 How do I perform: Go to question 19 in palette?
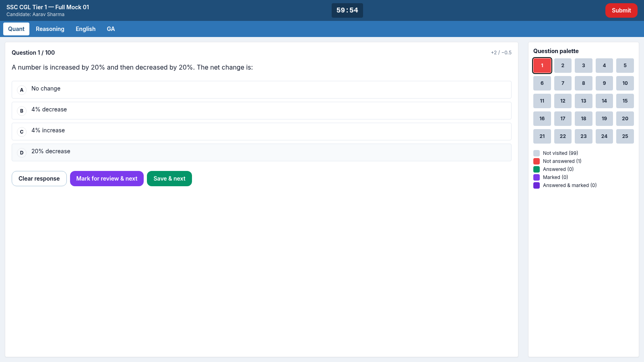[x=604, y=119]
